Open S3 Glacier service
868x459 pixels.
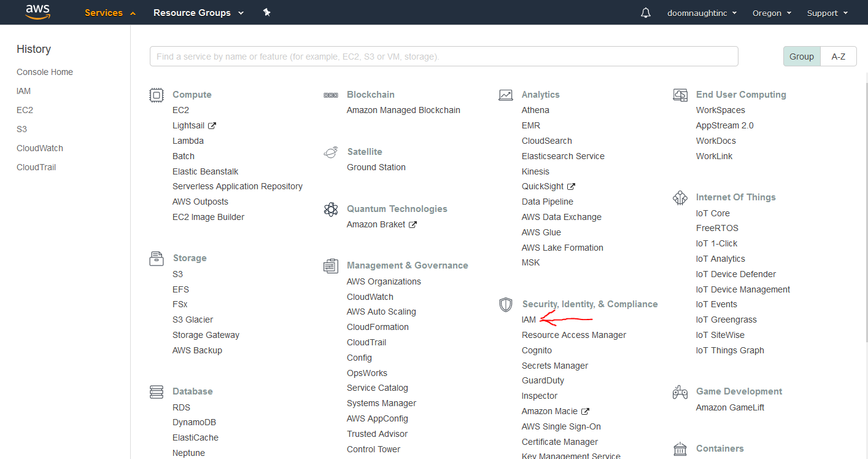[193, 320]
